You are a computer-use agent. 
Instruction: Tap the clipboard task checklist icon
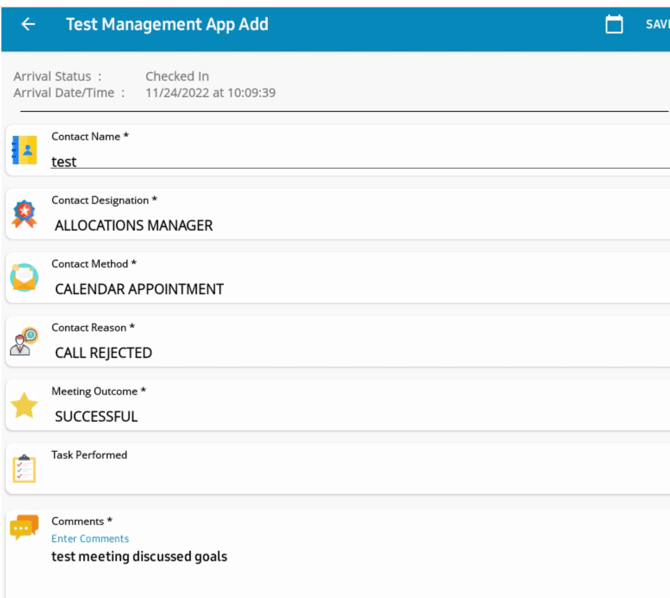(x=24, y=468)
